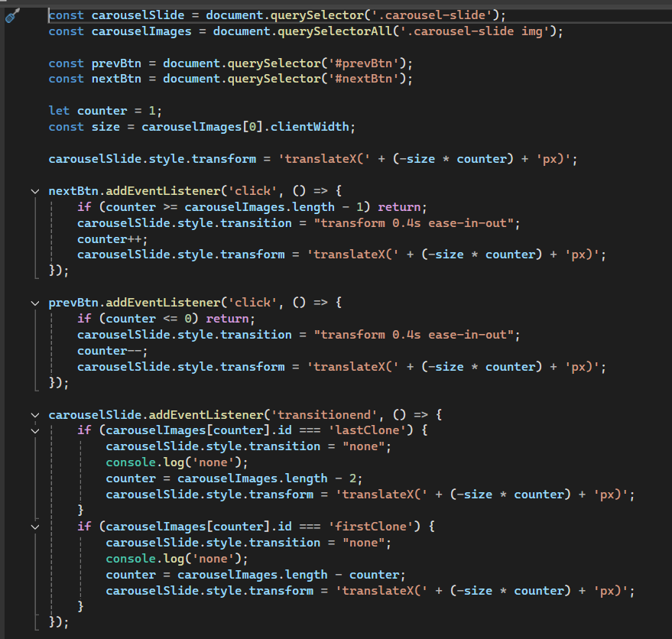Click the 'counter--;' statement
672x639 pixels.
coord(112,351)
